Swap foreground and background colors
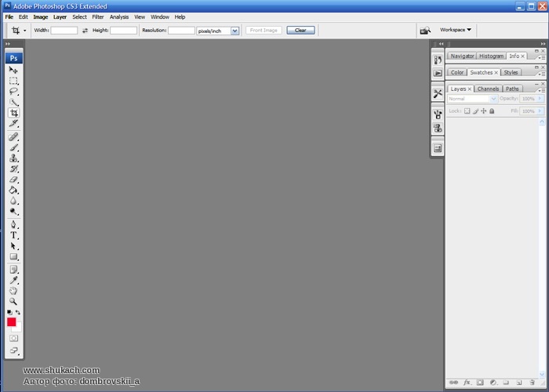 tap(18, 312)
